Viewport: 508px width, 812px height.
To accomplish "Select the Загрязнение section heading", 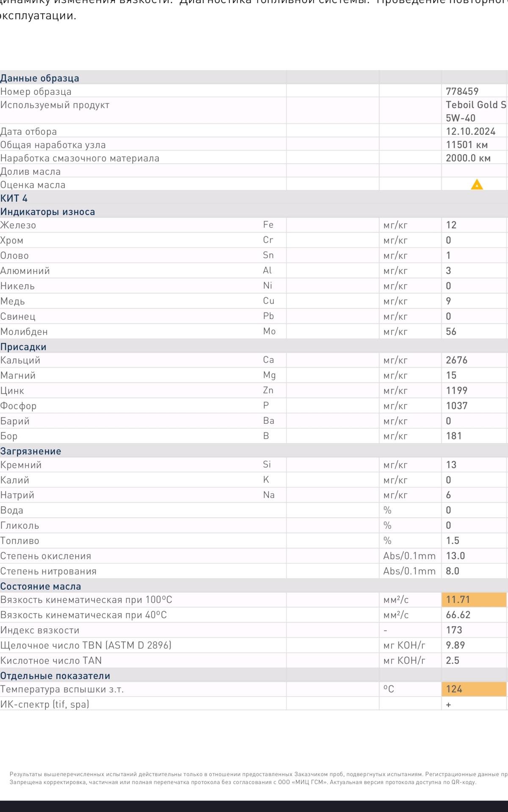I will coord(30,451).
